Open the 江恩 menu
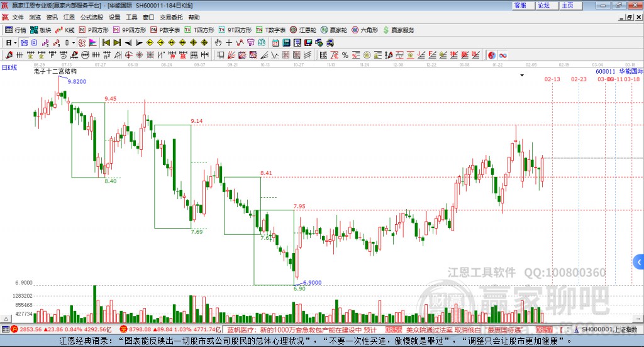 (69, 17)
